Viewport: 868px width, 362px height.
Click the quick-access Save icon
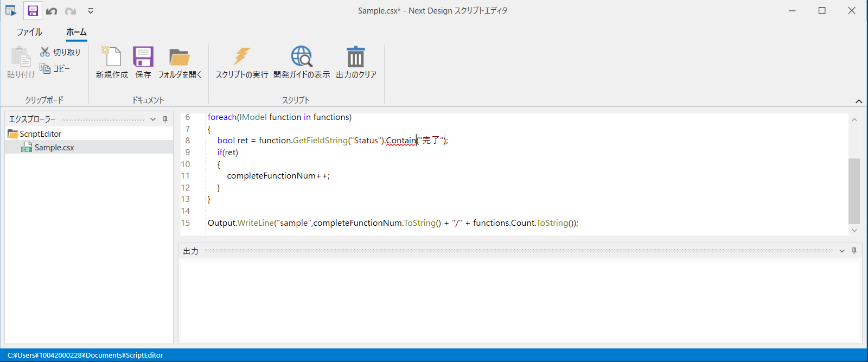[x=33, y=11]
